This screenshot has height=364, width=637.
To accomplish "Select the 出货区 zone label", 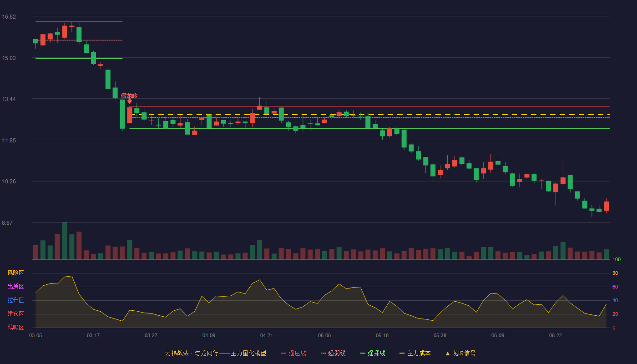I will click(15, 287).
